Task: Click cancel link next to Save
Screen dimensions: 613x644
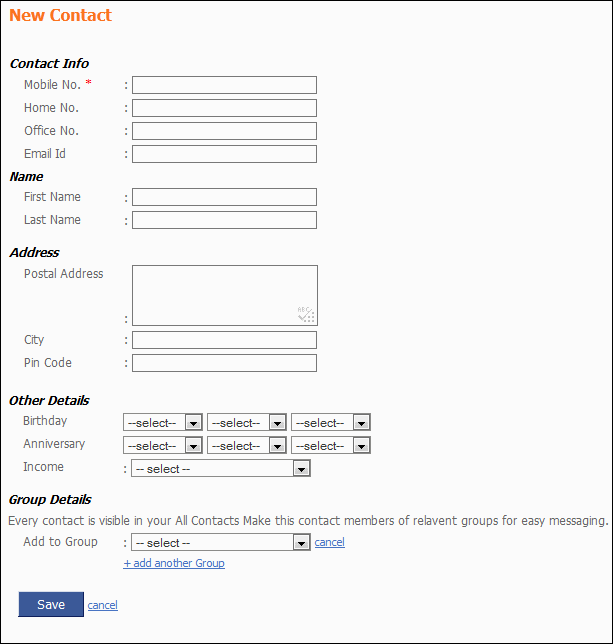Action: coord(103,605)
